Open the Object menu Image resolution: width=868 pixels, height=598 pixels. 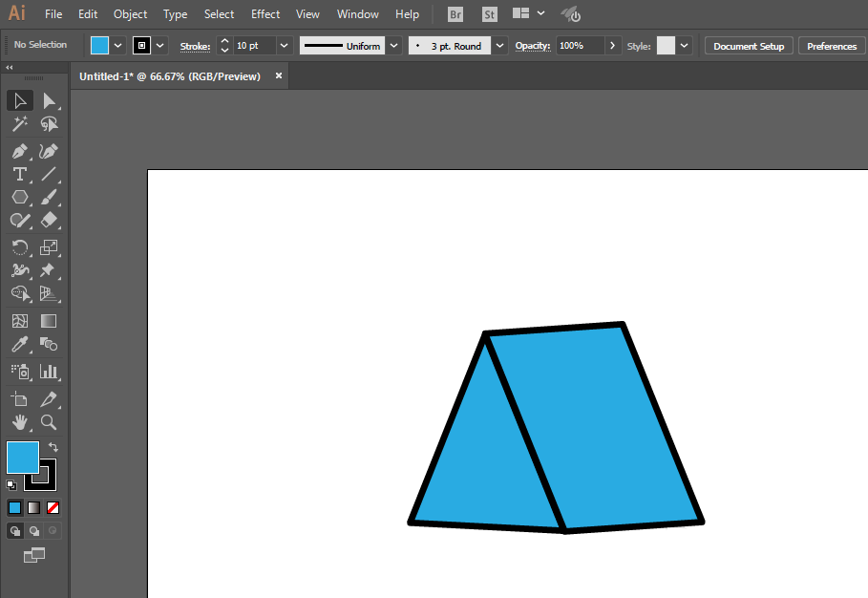point(130,14)
